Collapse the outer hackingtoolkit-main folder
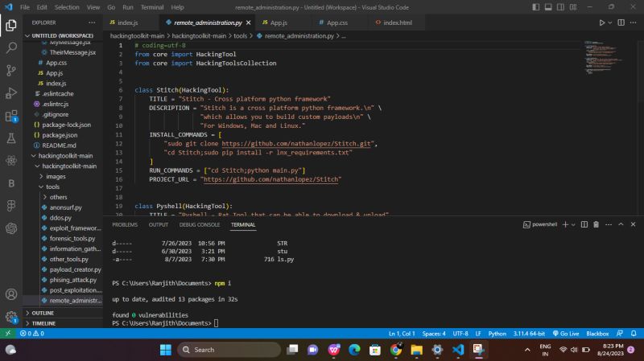This screenshot has width=644, height=361. point(65,156)
